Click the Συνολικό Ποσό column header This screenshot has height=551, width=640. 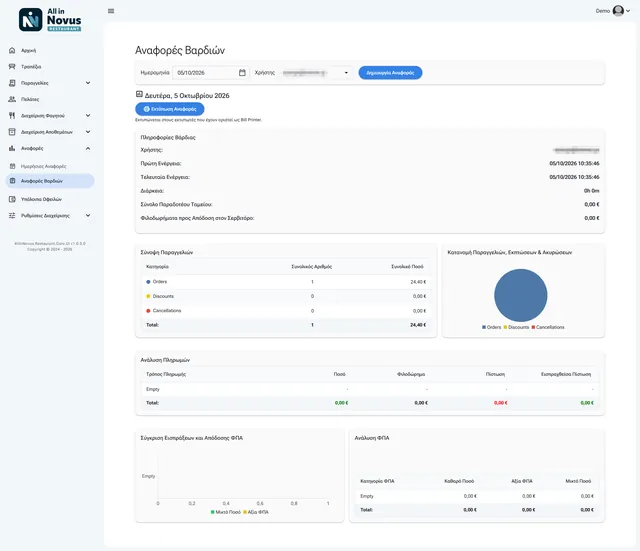[407, 267]
